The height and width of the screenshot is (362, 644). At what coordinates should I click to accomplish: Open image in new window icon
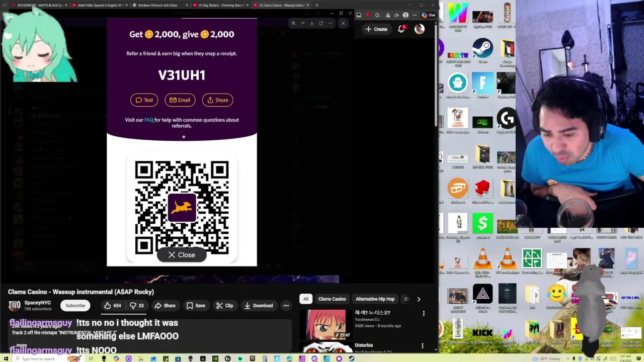pos(320,23)
